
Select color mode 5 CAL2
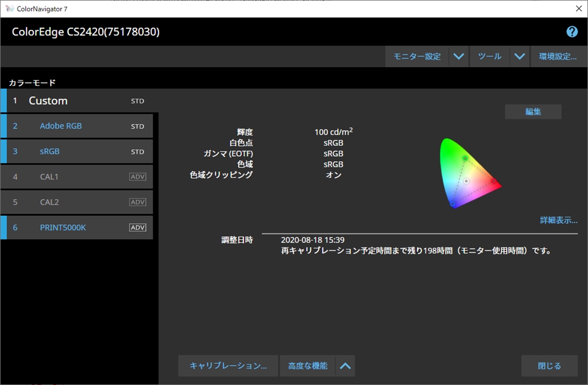coord(77,202)
